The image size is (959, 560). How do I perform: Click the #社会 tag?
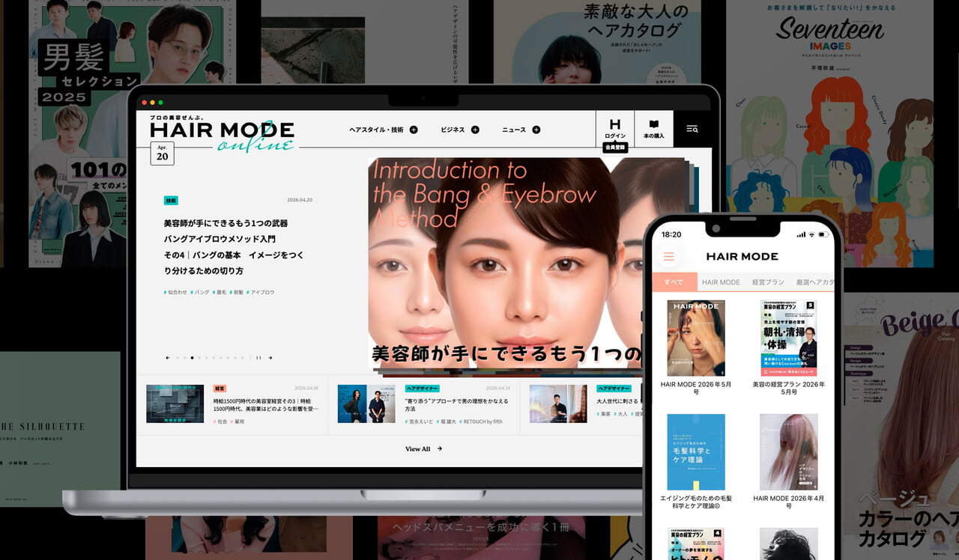coord(220,421)
